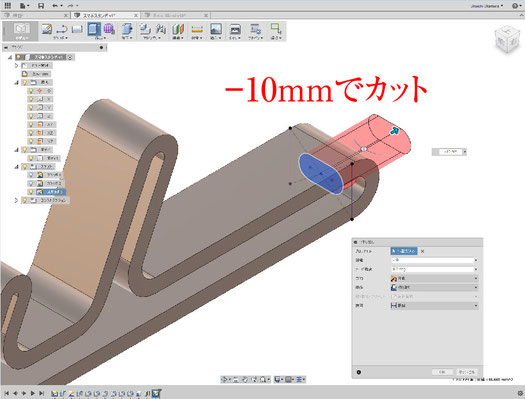Toggle lightbulb visibility of XY plane
The width and height of the screenshot is (525, 399).
31,125
